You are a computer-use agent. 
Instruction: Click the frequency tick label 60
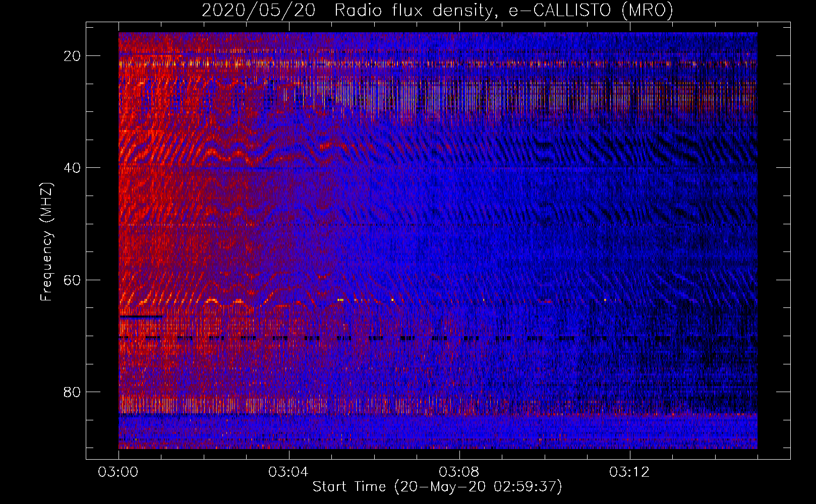click(x=73, y=280)
